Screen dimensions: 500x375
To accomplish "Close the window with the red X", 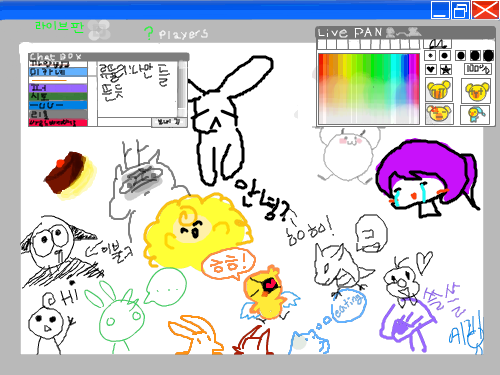I will pos(485,10).
